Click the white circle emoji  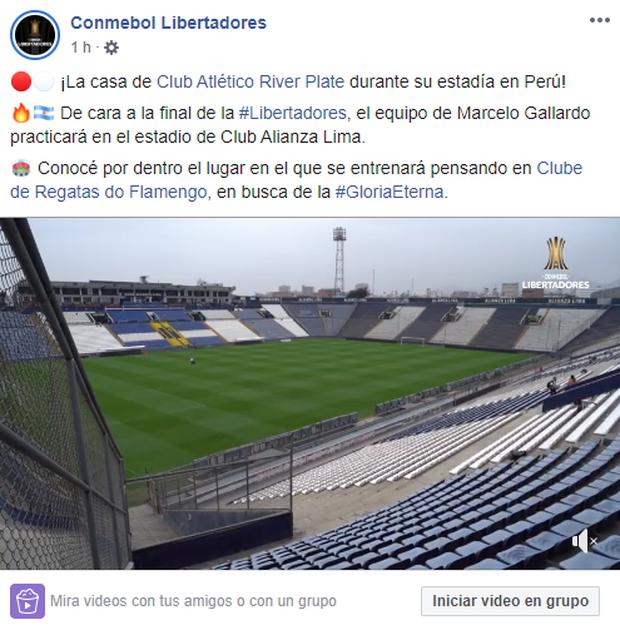tap(44, 82)
